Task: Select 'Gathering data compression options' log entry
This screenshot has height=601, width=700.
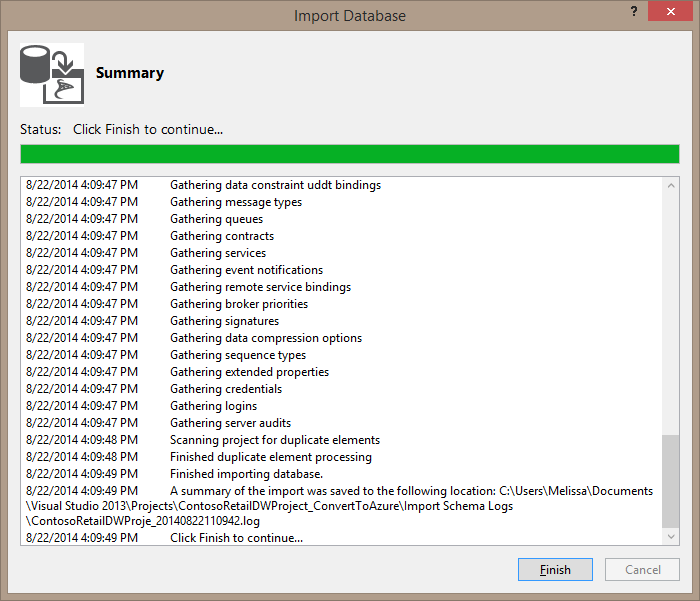Action: tap(194, 338)
